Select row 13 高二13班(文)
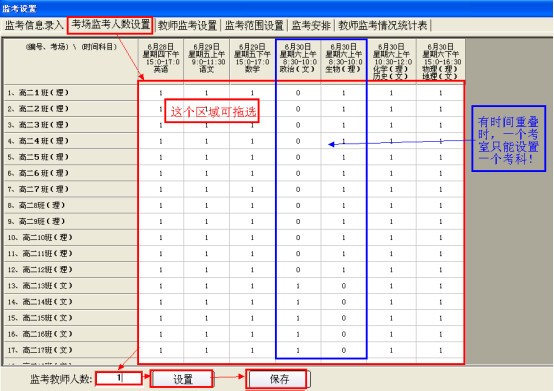This screenshot has width=554, height=391. click(x=71, y=286)
